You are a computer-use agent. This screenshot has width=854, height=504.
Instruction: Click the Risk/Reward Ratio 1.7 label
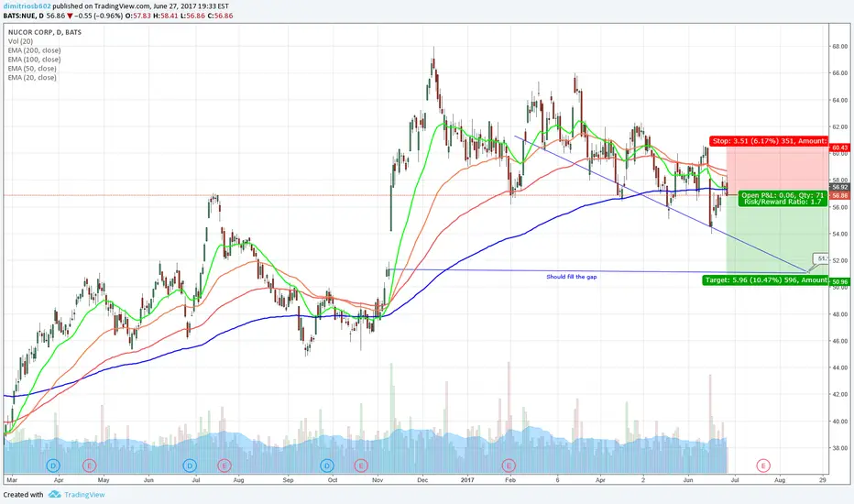783,203
